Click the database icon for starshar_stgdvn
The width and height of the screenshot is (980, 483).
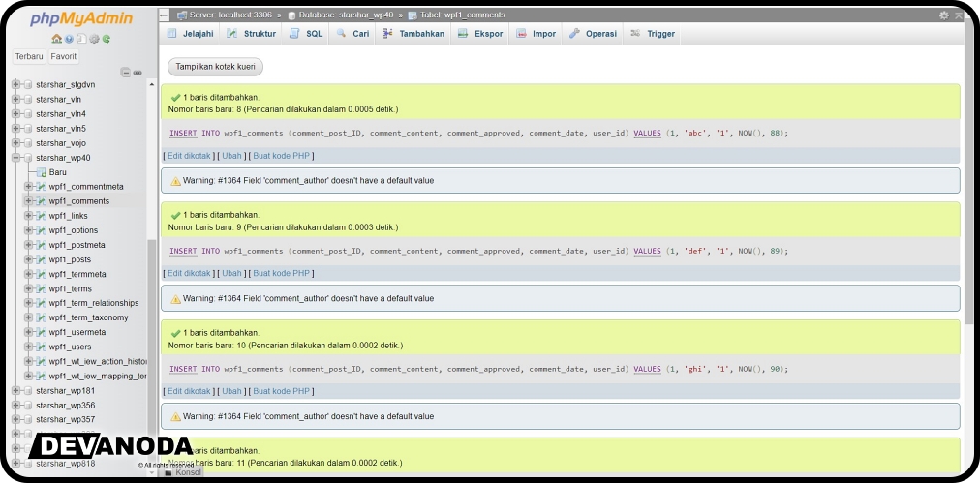pos(27,84)
